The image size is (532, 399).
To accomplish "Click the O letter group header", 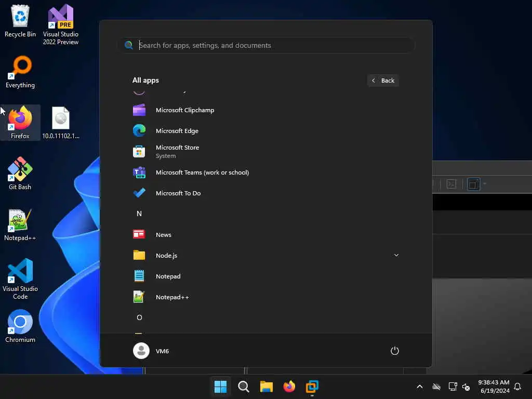I will pos(139,317).
